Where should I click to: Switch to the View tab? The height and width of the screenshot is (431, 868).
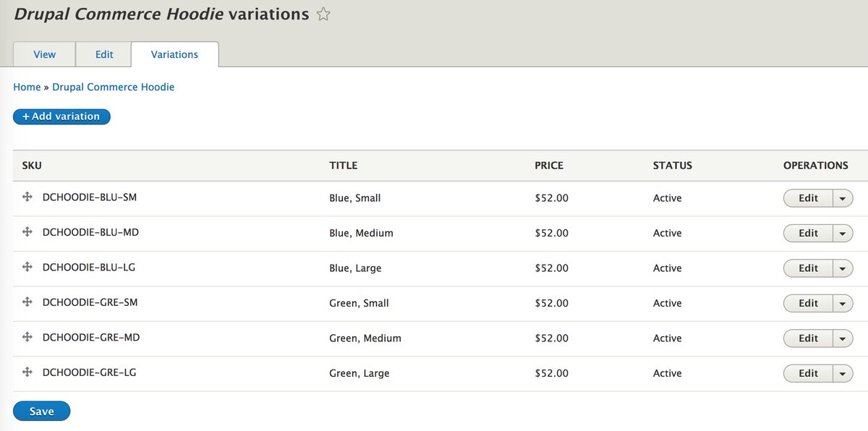pos(45,54)
